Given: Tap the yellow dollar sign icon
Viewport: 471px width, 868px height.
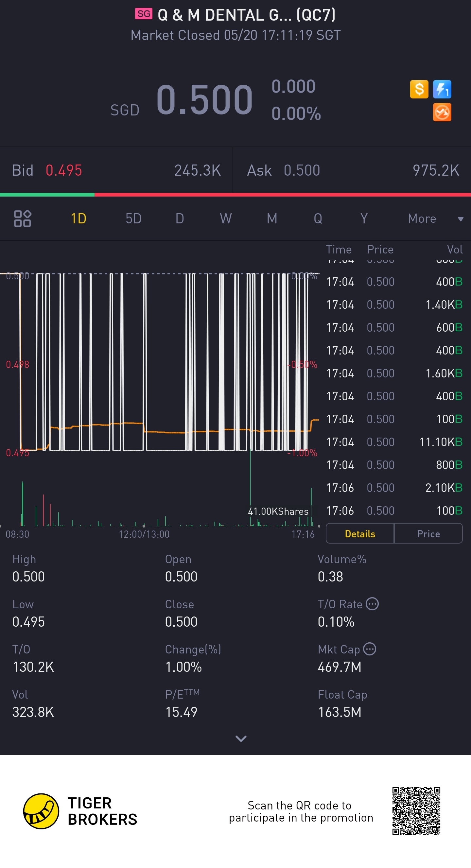Looking at the screenshot, I should (419, 89).
